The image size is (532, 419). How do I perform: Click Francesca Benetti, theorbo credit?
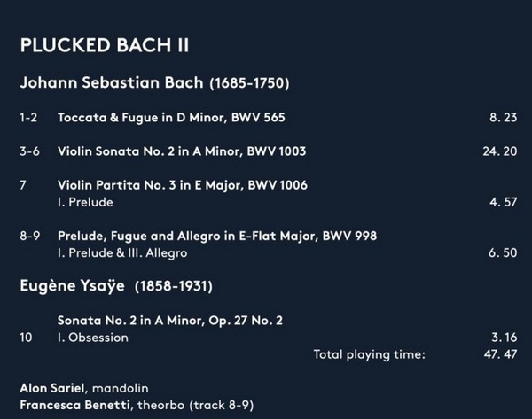coord(137,405)
